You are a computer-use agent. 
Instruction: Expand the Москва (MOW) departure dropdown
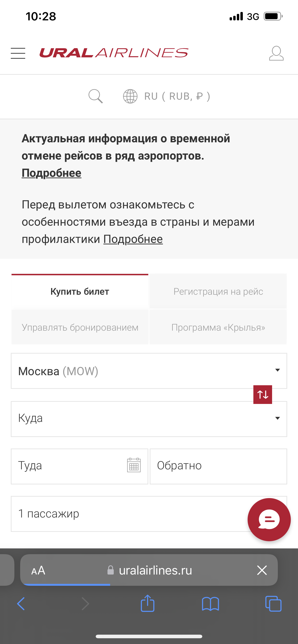pyautogui.click(x=149, y=371)
